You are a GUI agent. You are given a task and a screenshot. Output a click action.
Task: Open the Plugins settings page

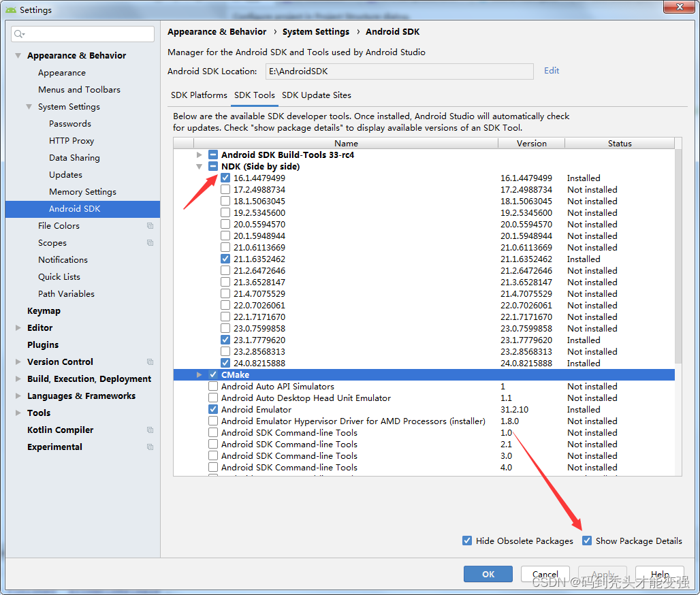pos(43,344)
